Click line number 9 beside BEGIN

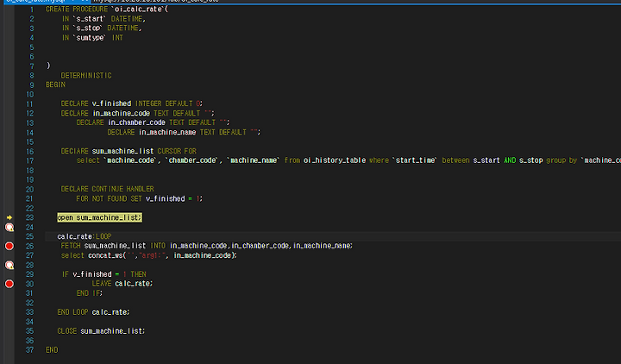coord(32,85)
